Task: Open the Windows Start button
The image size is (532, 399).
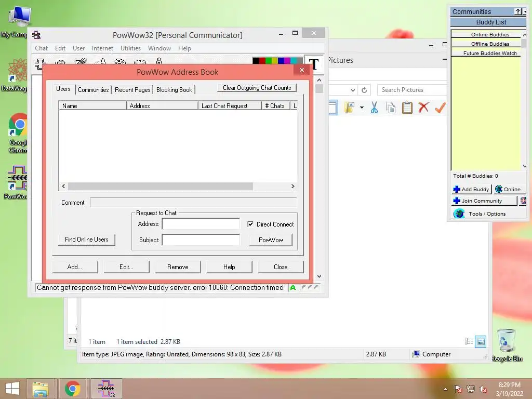Action: (x=12, y=389)
